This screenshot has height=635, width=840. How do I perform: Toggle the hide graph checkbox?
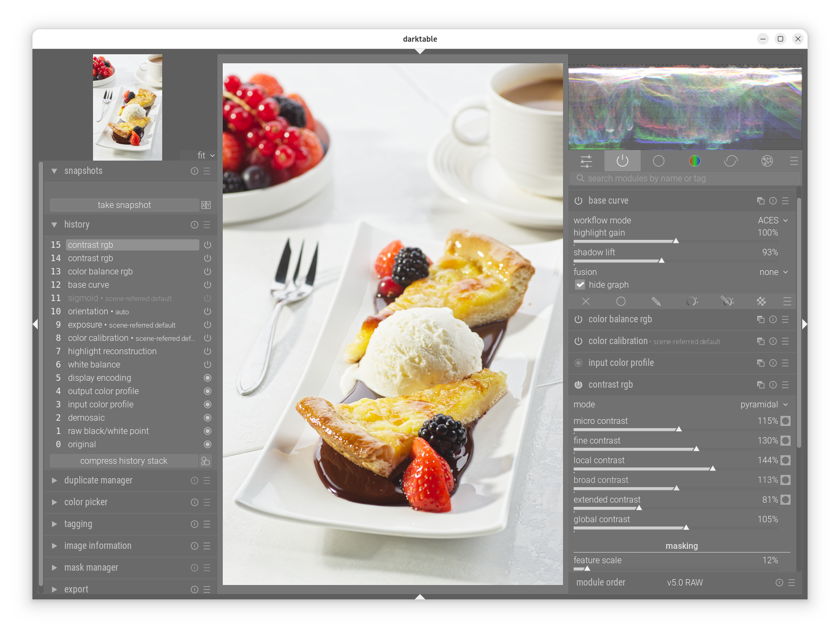580,285
